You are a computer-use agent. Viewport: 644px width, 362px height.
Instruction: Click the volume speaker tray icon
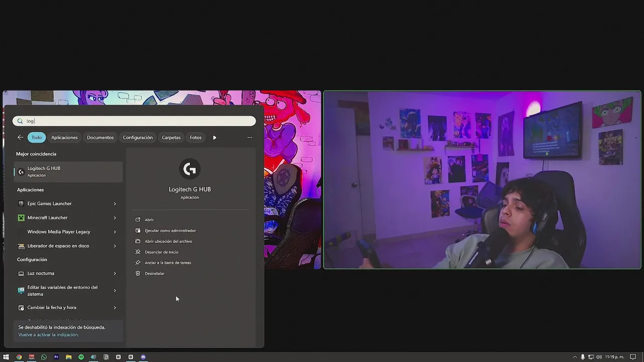coord(599,357)
